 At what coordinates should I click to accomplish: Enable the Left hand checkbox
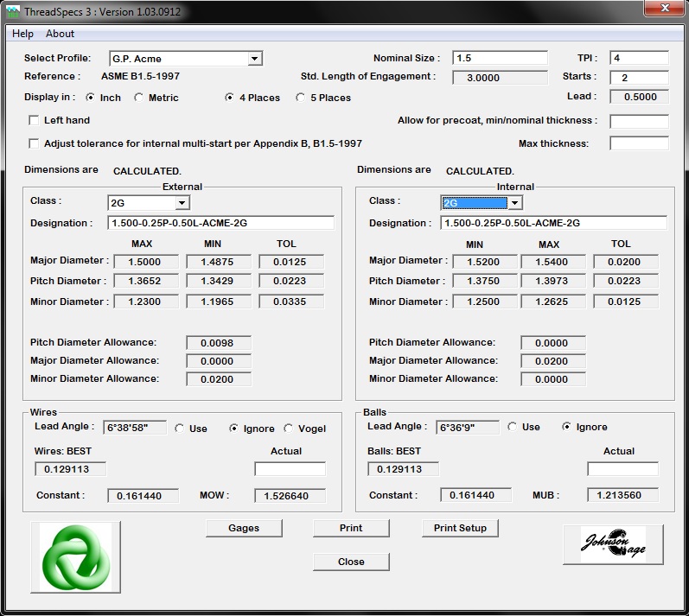pyautogui.click(x=35, y=120)
